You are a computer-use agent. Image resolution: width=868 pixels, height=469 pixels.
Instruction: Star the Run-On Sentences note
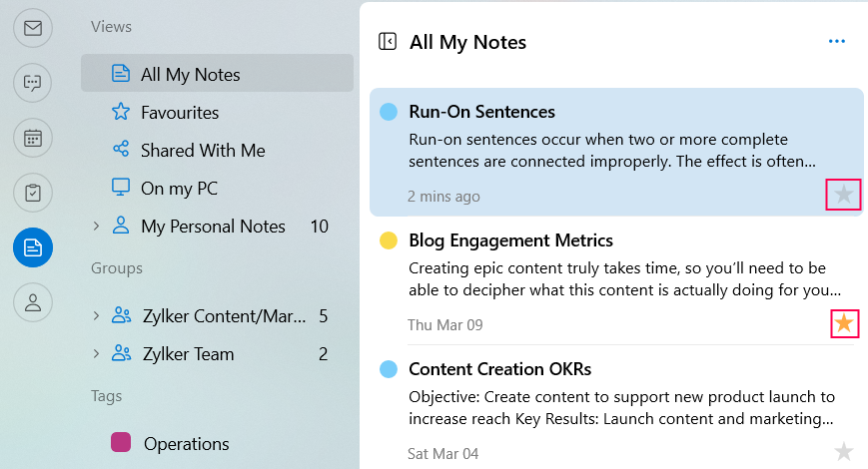tap(844, 195)
